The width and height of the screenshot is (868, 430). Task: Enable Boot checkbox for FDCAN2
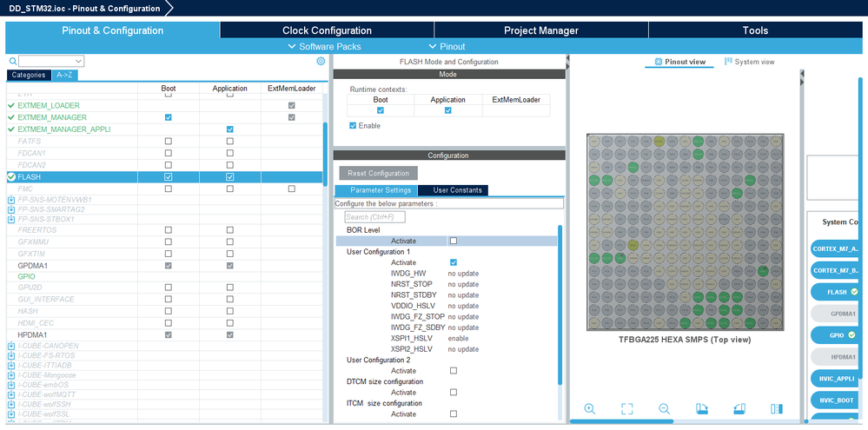click(169, 165)
